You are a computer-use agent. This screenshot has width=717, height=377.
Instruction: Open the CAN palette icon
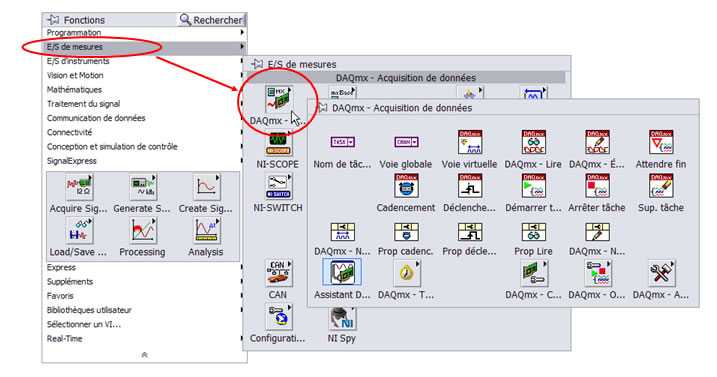(278, 273)
